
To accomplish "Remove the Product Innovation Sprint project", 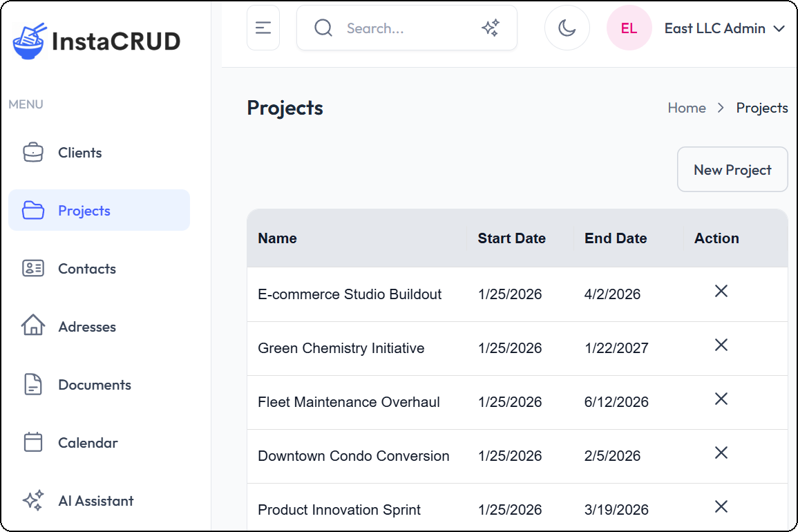I will point(721,507).
